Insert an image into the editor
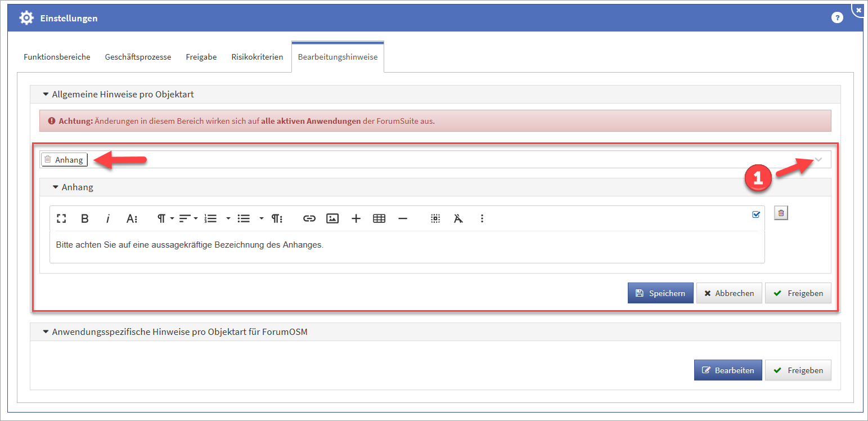The image size is (868, 421). click(332, 218)
